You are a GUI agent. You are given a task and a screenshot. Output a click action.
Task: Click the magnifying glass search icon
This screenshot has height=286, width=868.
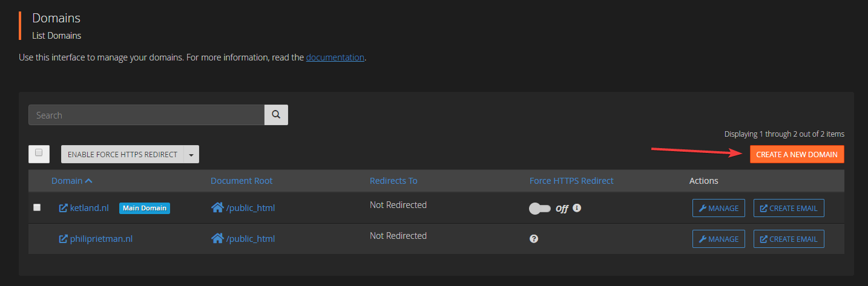(x=276, y=115)
